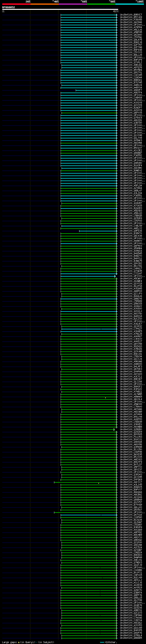Select hit label UniRef100_C7Z1A7
The image size is (146, 644).
point(131,273)
